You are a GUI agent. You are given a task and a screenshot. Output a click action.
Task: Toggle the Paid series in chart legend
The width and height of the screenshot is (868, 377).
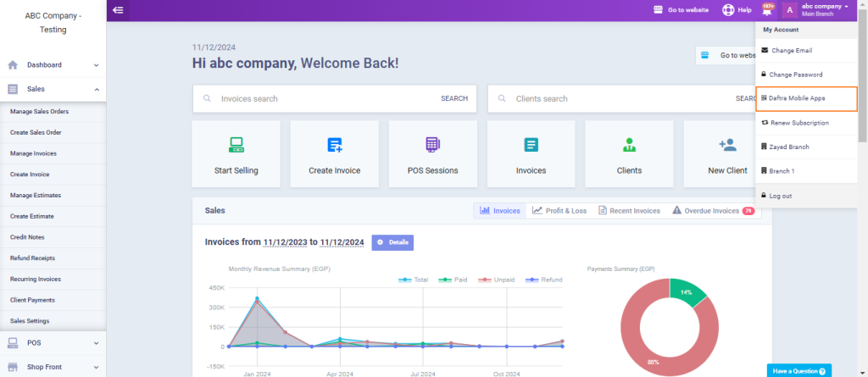click(x=455, y=279)
